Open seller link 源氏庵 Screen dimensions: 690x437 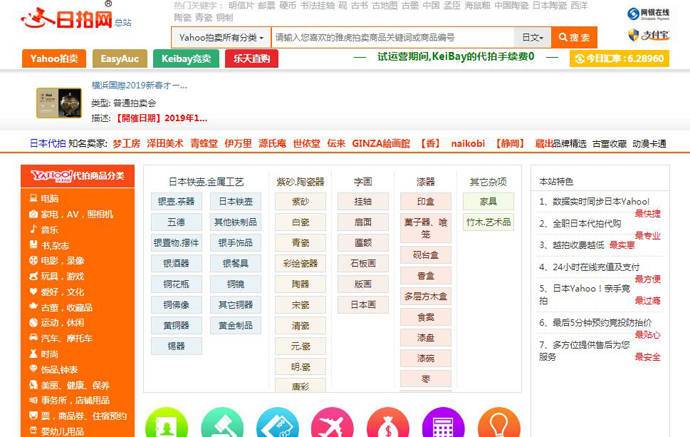coord(272,143)
